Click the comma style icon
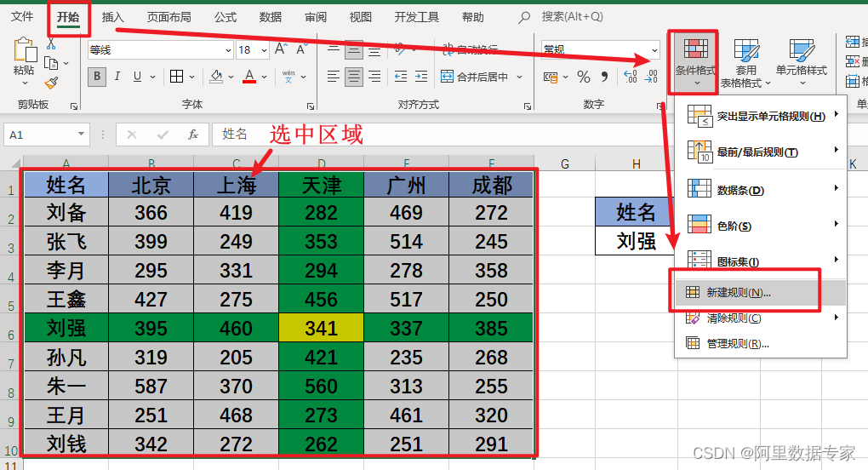 coord(604,77)
